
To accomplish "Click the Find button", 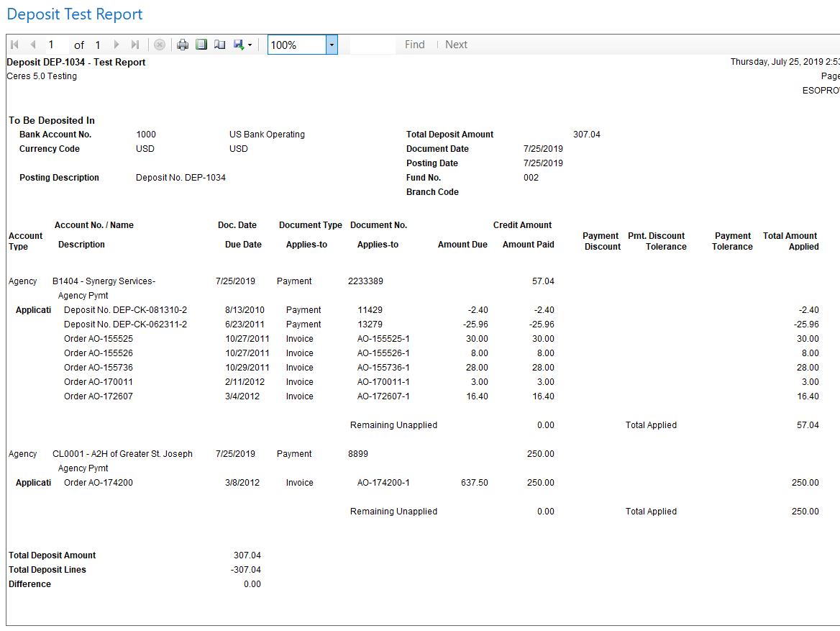I will click(x=414, y=45).
